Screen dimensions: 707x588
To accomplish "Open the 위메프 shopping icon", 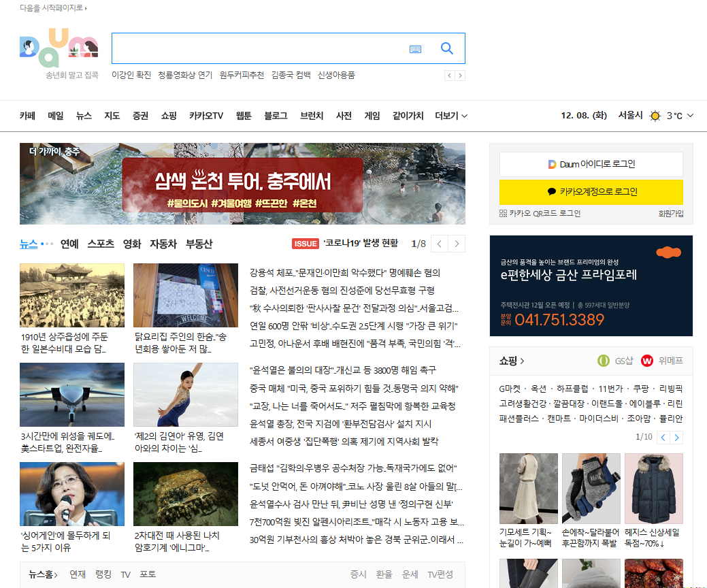I will pyautogui.click(x=647, y=361).
